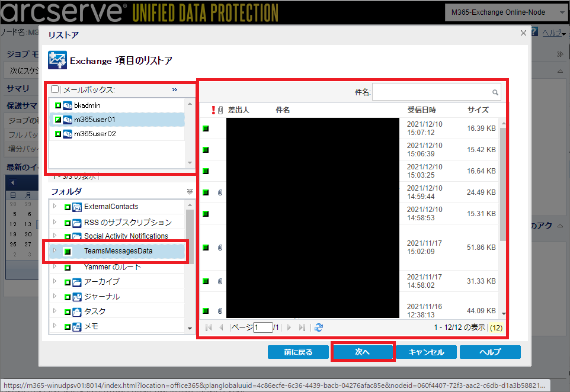Click the 次へ button
The image size is (570, 392).
(x=363, y=352)
